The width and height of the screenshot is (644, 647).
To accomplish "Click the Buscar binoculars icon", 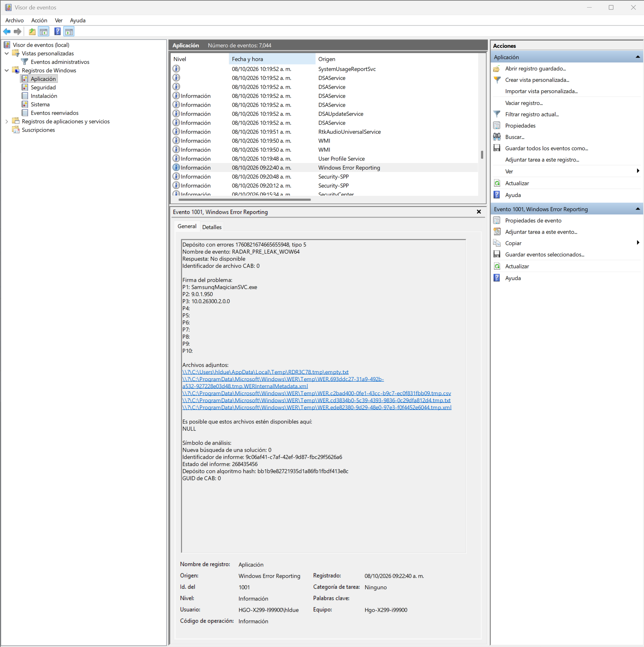I will point(497,137).
